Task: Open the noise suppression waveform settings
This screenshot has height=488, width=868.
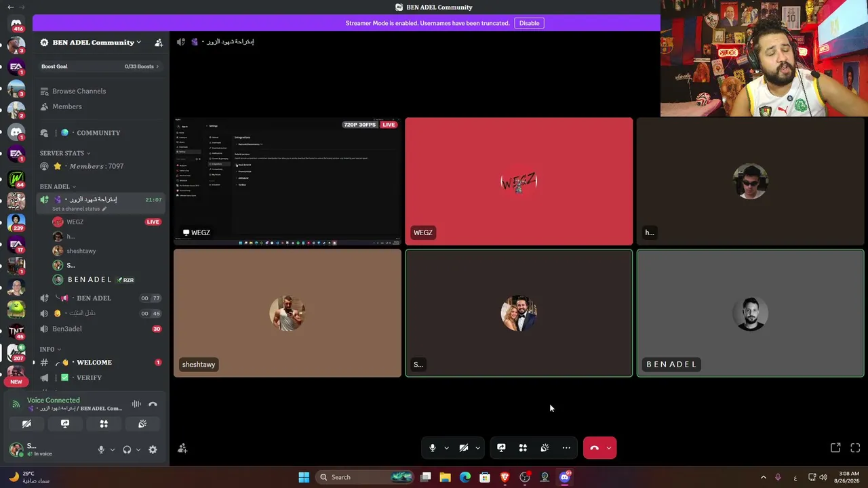Action: (x=136, y=404)
